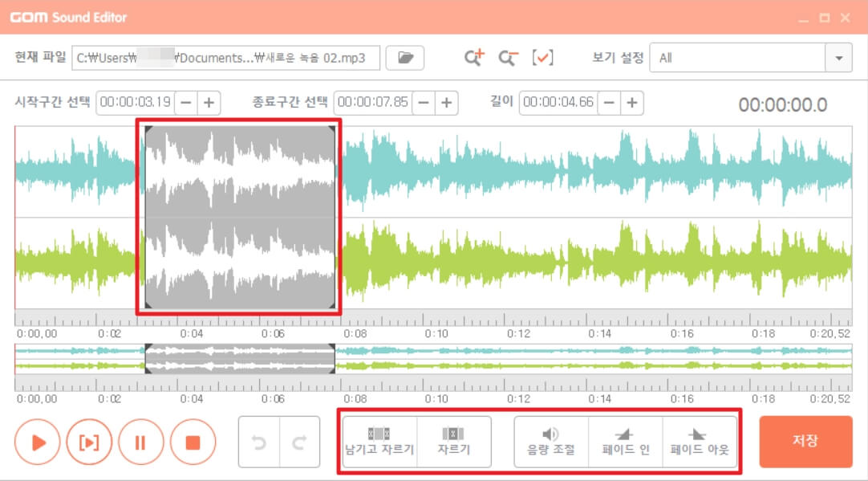This screenshot has height=481, width=868.
Task: Open the 음량 조절 volume adjustment tool
Action: [x=554, y=441]
